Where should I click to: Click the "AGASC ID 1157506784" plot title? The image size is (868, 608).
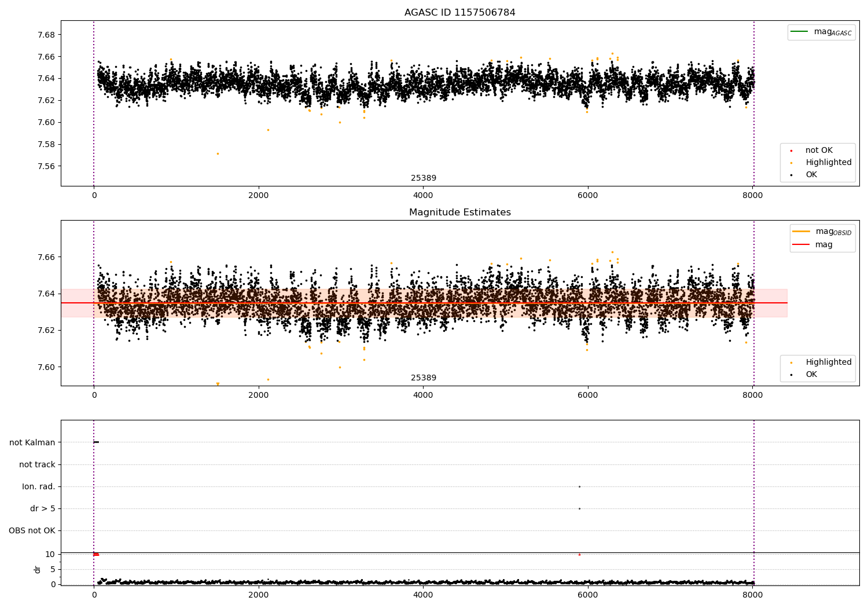tap(459, 13)
